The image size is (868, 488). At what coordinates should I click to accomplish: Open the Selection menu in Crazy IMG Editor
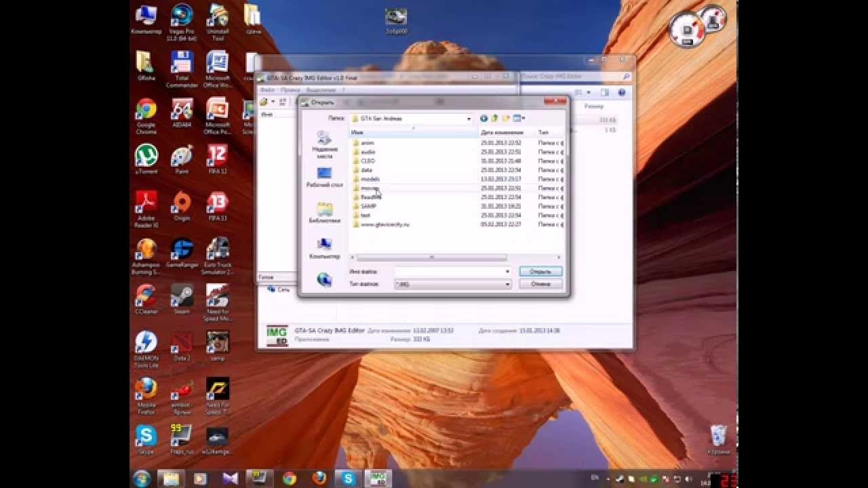click(321, 89)
